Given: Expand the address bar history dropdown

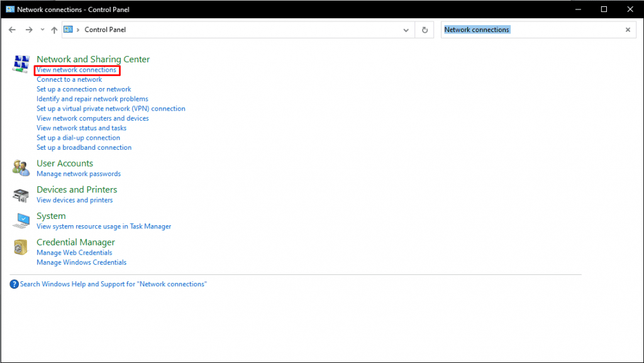Looking at the screenshot, I should [x=406, y=30].
